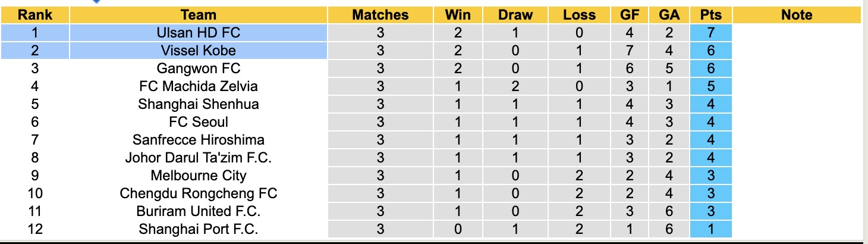
Task: Click on Vissel Kobe team name
Action: (199, 51)
